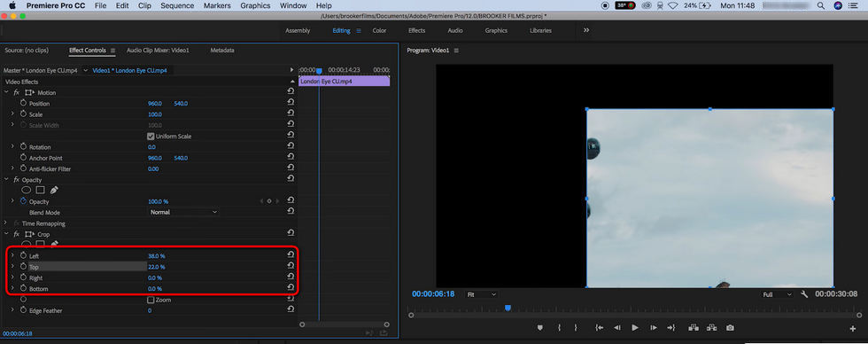Click Go to In point
This screenshot has height=344, width=868.
[x=599, y=328]
